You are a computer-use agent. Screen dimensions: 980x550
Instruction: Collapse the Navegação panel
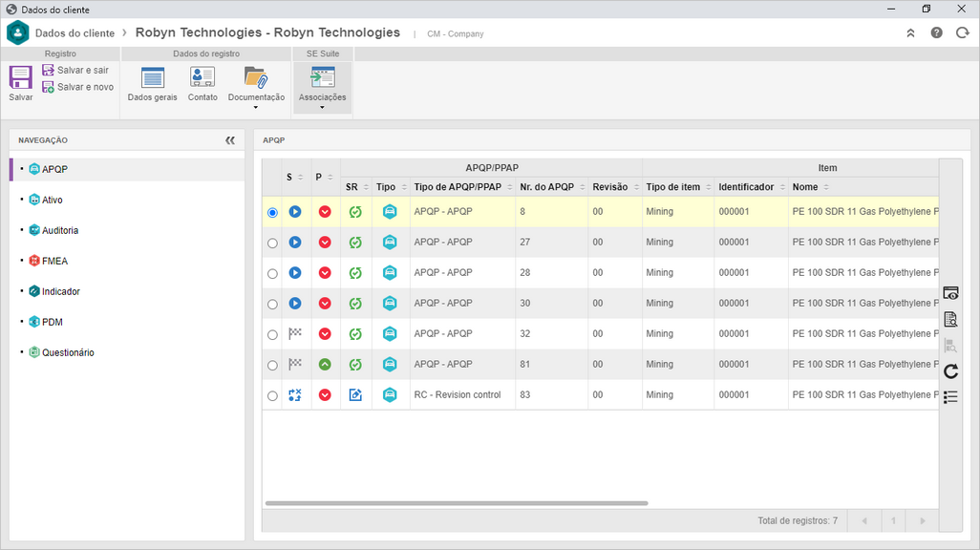[x=230, y=140]
